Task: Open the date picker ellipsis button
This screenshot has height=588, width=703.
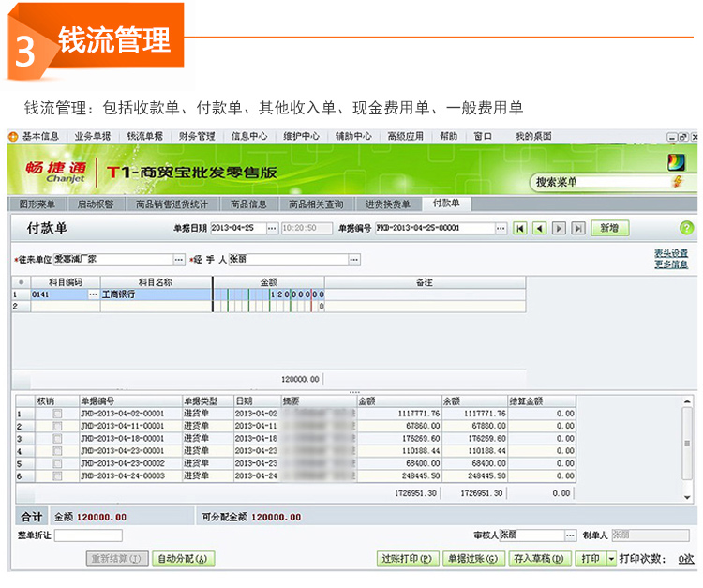Action: pos(272,228)
